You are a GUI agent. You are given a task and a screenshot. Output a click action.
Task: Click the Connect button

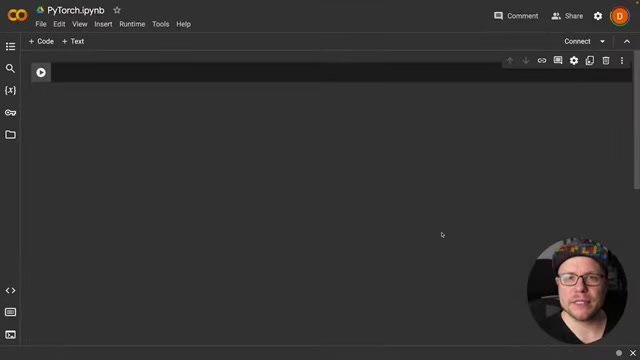[577, 41]
